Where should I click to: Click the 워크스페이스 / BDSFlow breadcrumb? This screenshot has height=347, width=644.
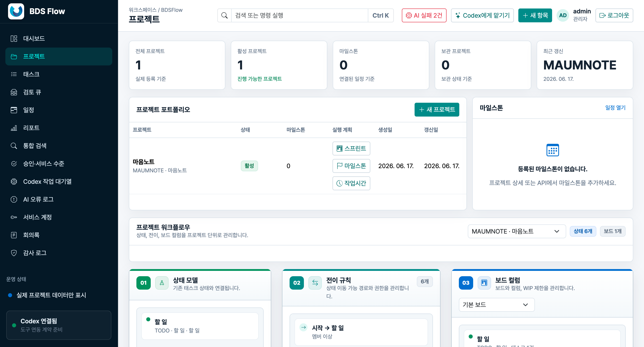coord(155,10)
